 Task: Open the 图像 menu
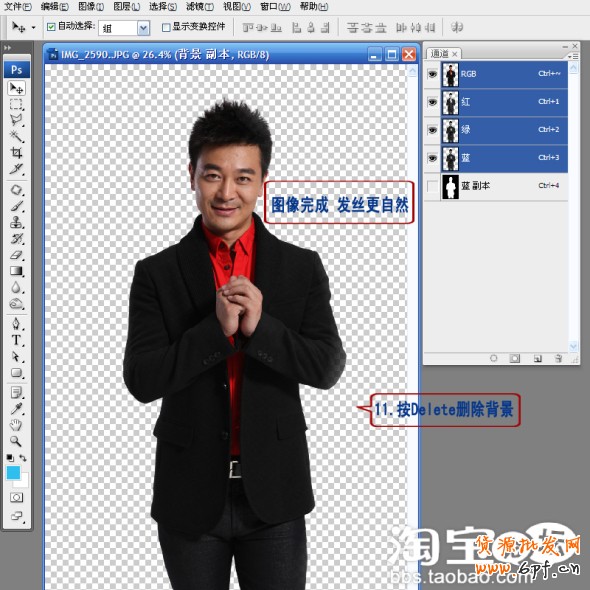[91, 6]
